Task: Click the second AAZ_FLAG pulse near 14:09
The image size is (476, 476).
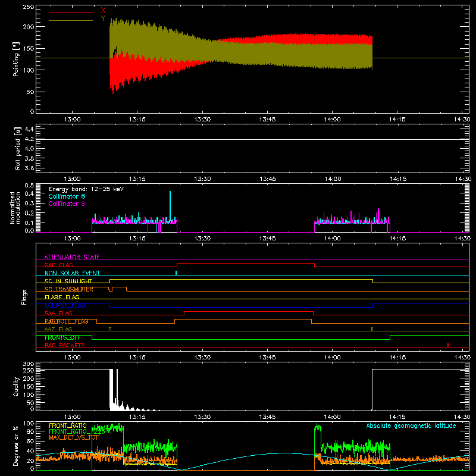Action: (x=372, y=330)
